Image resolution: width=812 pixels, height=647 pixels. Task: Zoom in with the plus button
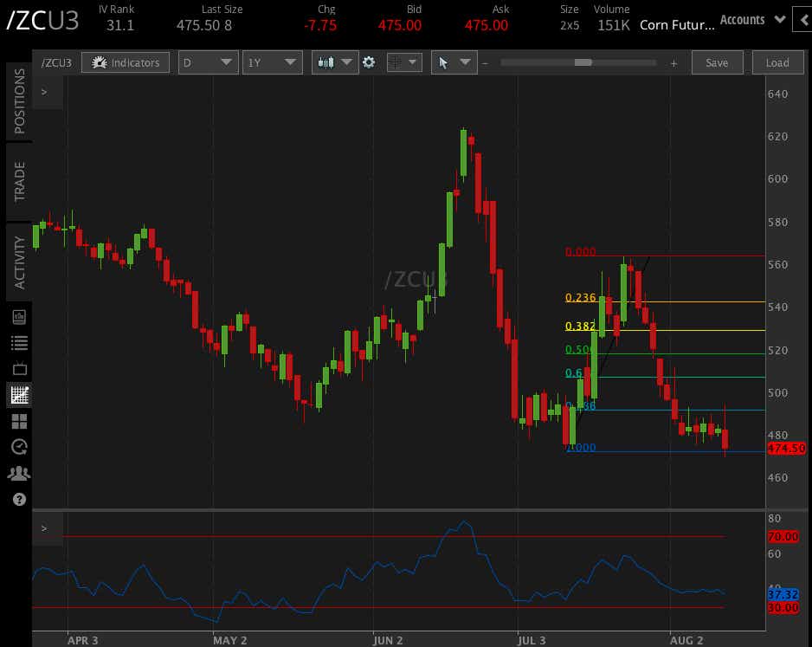673,63
